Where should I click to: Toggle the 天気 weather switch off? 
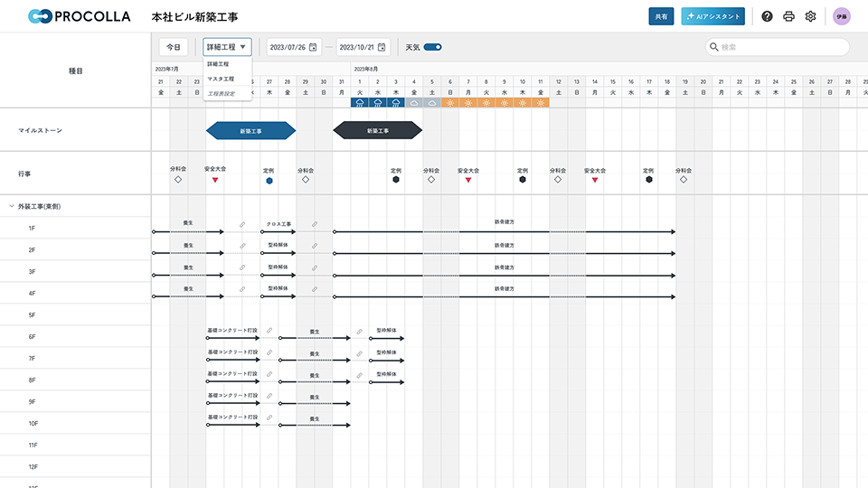pyautogui.click(x=432, y=47)
